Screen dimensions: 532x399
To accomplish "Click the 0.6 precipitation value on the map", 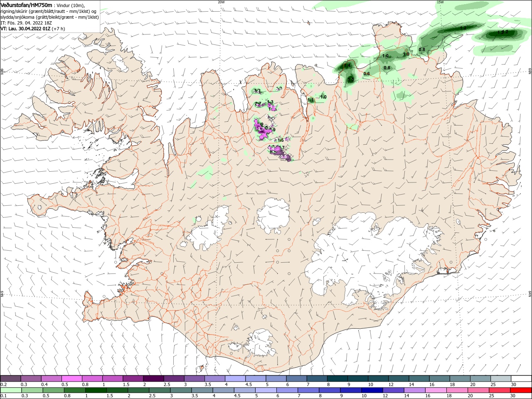I will pyautogui.click(x=367, y=74).
